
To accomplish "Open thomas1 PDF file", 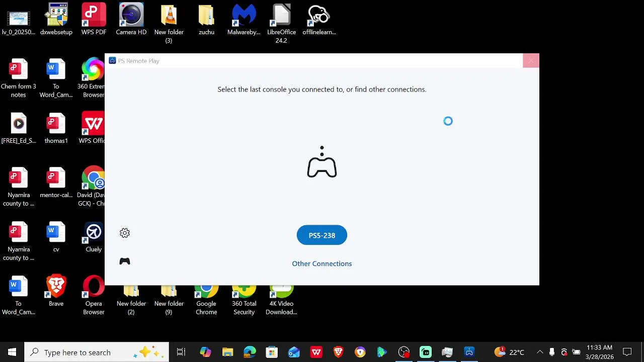I will tap(56, 128).
